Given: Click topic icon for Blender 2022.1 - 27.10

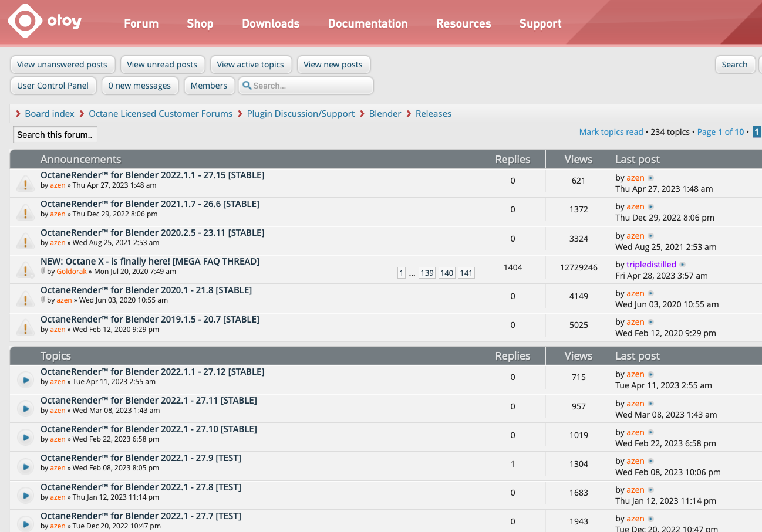Looking at the screenshot, I should click(25, 438).
